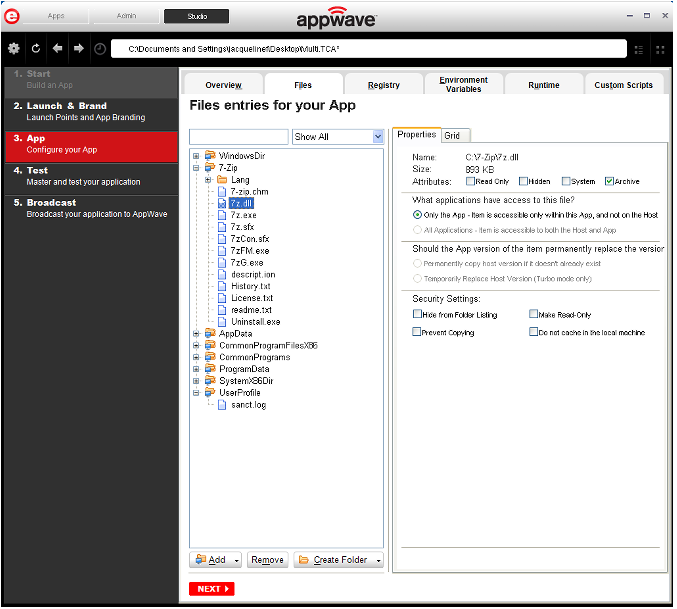677x609 pixels.
Task: Open the Environment Variables tab
Action: [464, 85]
